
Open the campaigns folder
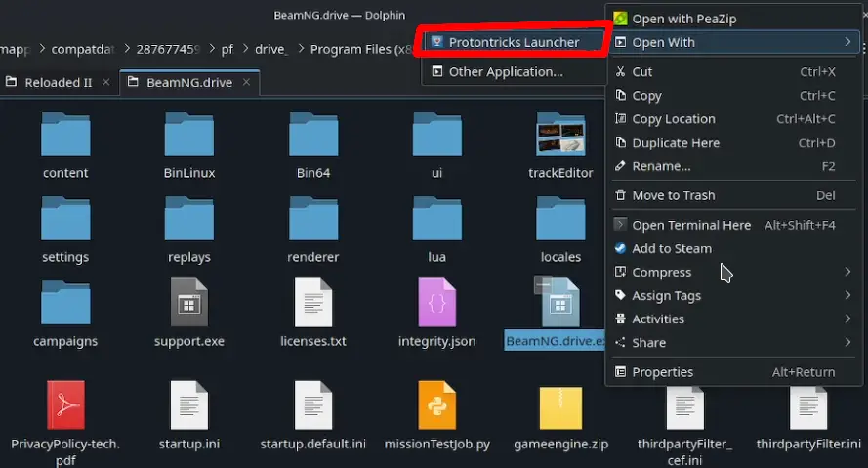click(x=65, y=303)
